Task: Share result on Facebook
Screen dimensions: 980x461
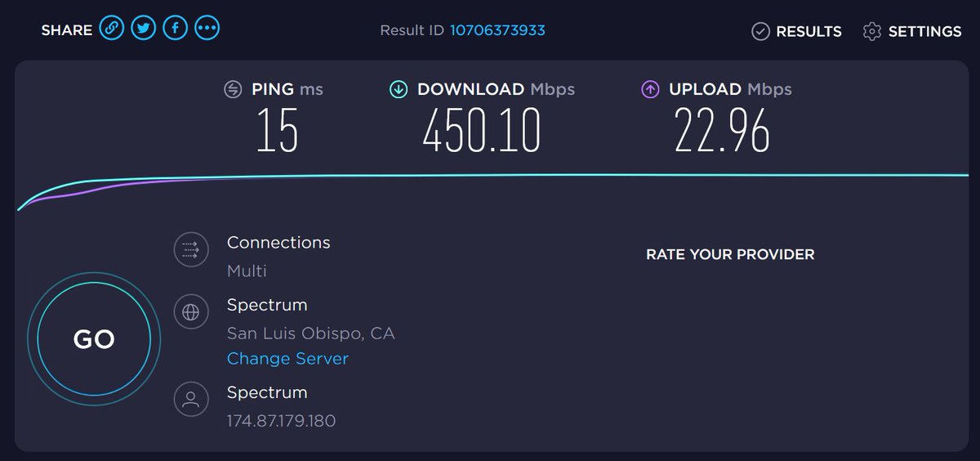Action: 176,29
